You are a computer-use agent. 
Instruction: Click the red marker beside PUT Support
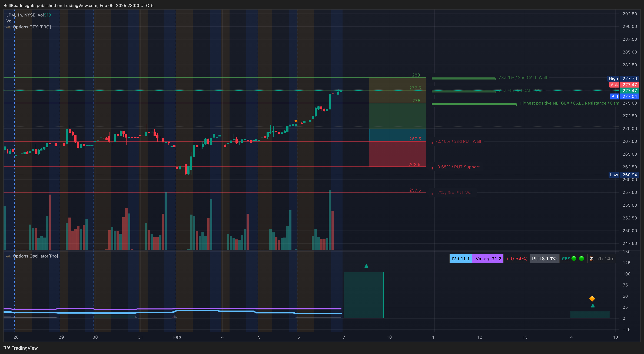[x=432, y=168]
